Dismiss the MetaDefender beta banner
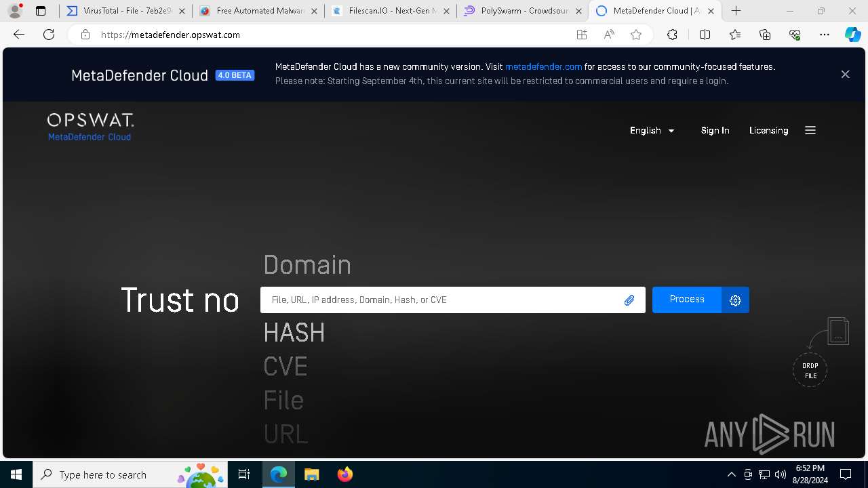 coord(845,75)
